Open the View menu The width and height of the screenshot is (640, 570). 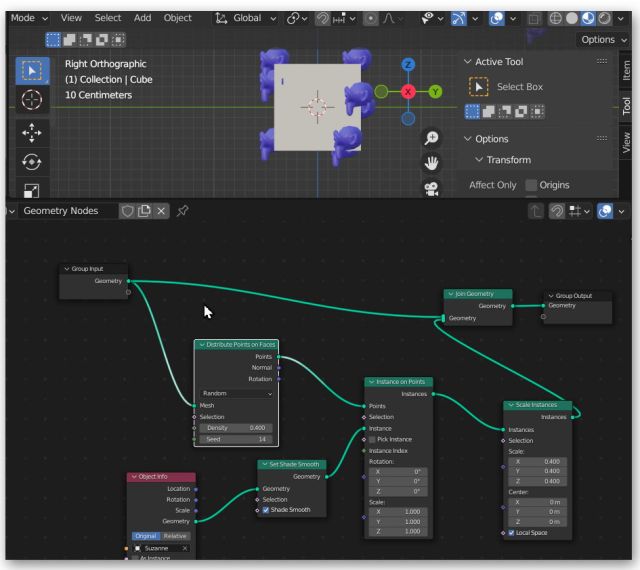pos(71,18)
